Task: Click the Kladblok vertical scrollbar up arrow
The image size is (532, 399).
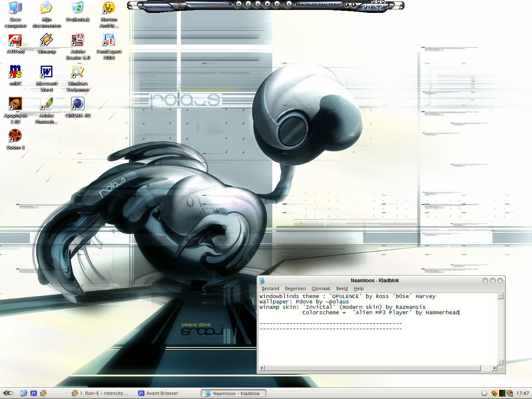Action: click(x=500, y=296)
